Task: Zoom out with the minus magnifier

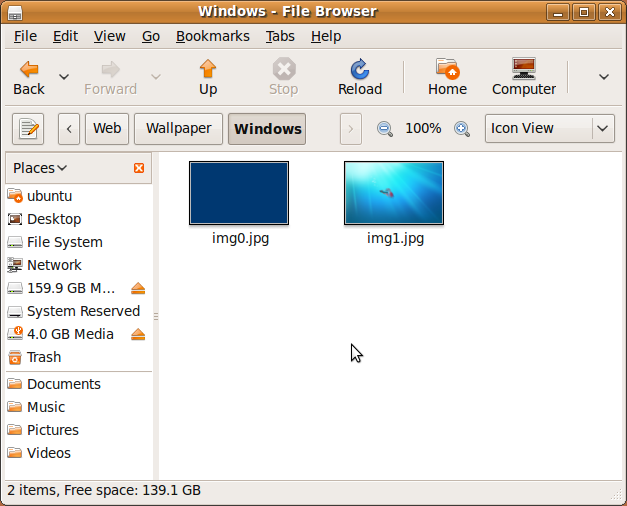Action: tap(385, 129)
